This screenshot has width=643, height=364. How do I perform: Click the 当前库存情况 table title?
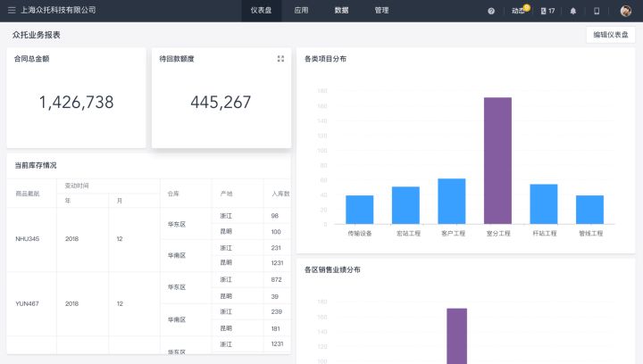pos(36,165)
